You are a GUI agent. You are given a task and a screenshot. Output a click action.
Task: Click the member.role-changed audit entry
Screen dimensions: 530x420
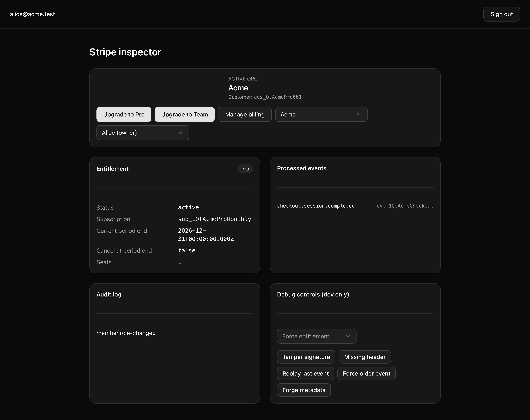point(126,333)
